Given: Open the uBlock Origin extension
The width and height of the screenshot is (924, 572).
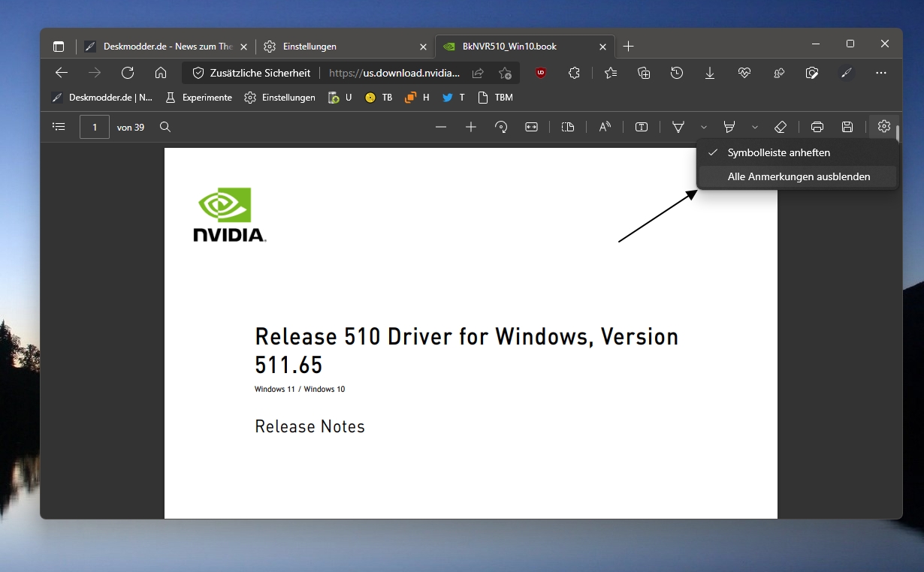Looking at the screenshot, I should (541, 73).
